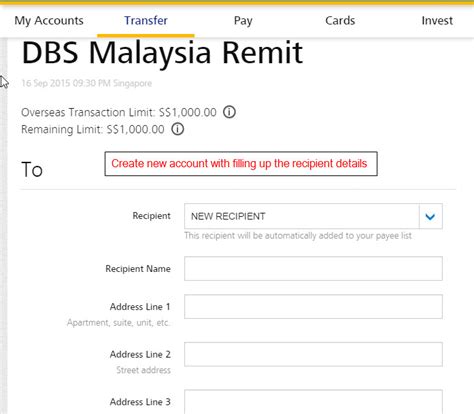The width and height of the screenshot is (474, 414).
Task: Click the 'Apartment, suite, unit, etc.' hint
Action: pyautogui.click(x=119, y=323)
